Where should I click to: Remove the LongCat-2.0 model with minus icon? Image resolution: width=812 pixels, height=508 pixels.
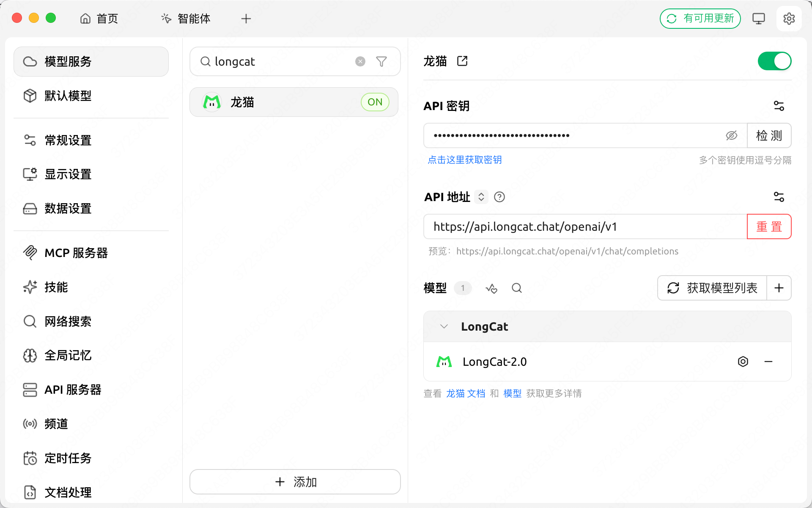tap(768, 362)
